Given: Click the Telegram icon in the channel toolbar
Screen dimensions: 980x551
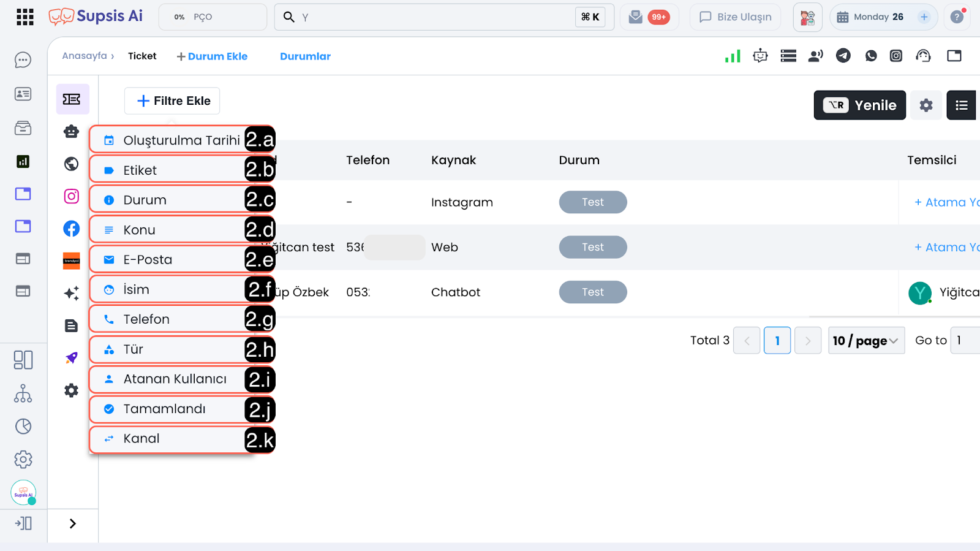Looking at the screenshot, I should [x=843, y=56].
